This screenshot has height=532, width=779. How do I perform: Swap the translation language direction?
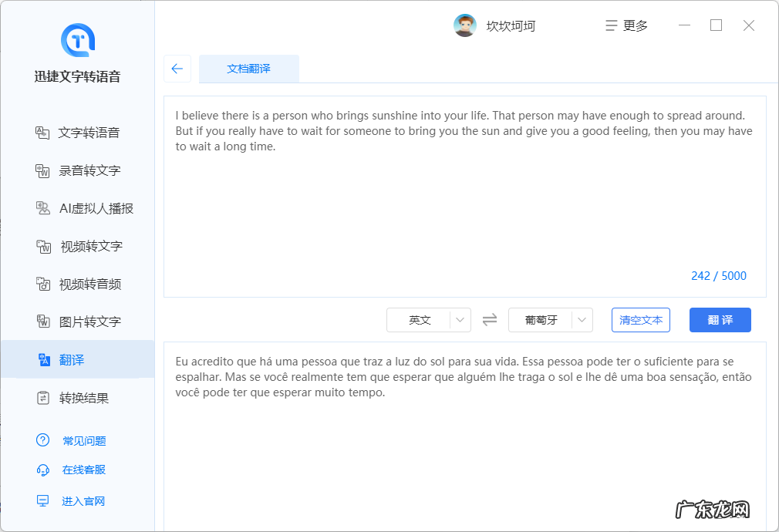click(x=489, y=319)
